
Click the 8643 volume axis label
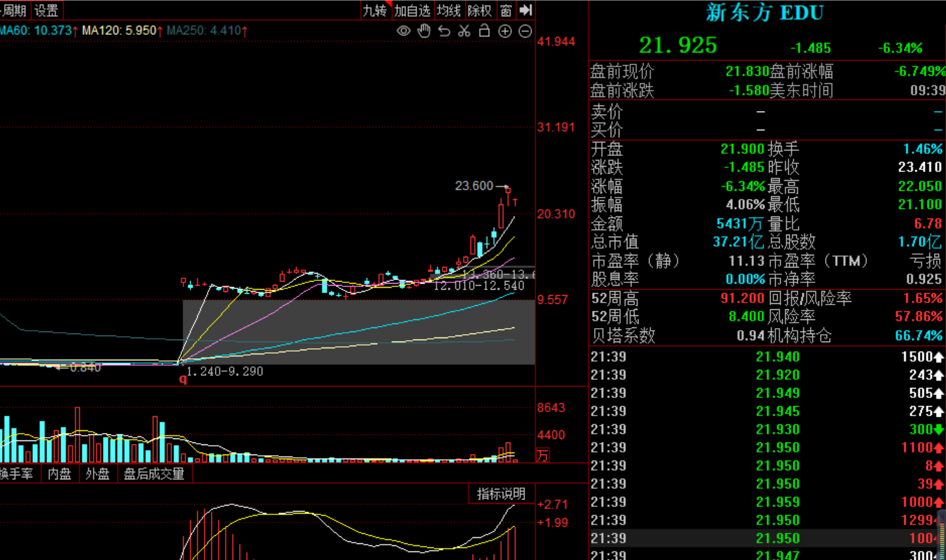point(551,407)
